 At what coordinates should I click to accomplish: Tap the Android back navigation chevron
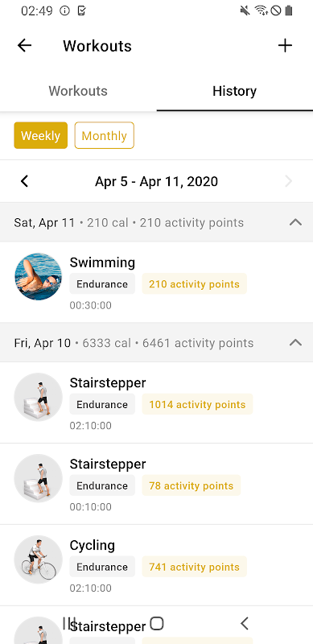click(245, 623)
